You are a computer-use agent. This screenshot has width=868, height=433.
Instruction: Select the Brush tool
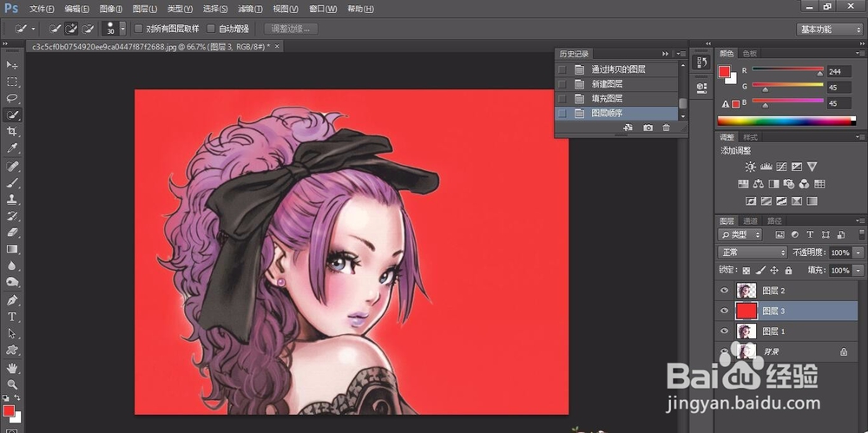pyautogui.click(x=11, y=183)
